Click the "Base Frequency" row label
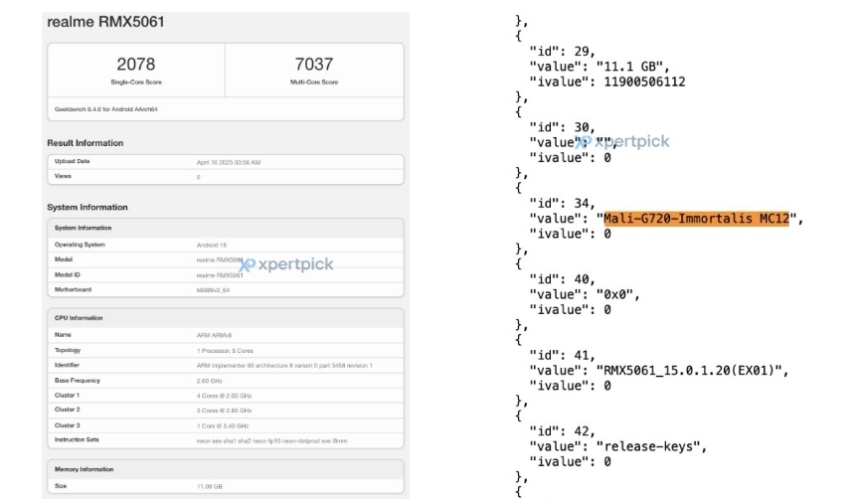This screenshot has height=504, width=862. [x=78, y=381]
